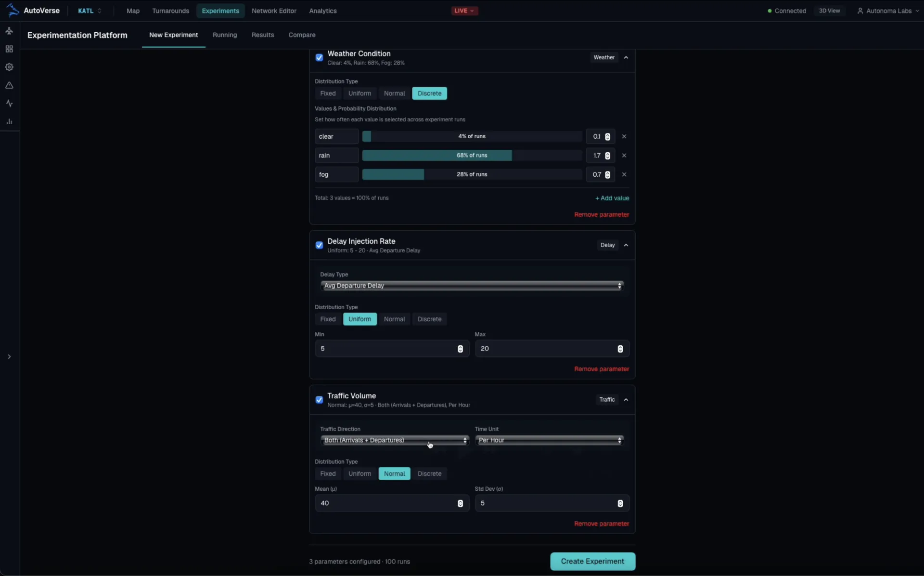Viewport: 924px width, 576px height.
Task: Open the bar chart analytics icon
Action: pyautogui.click(x=10, y=121)
